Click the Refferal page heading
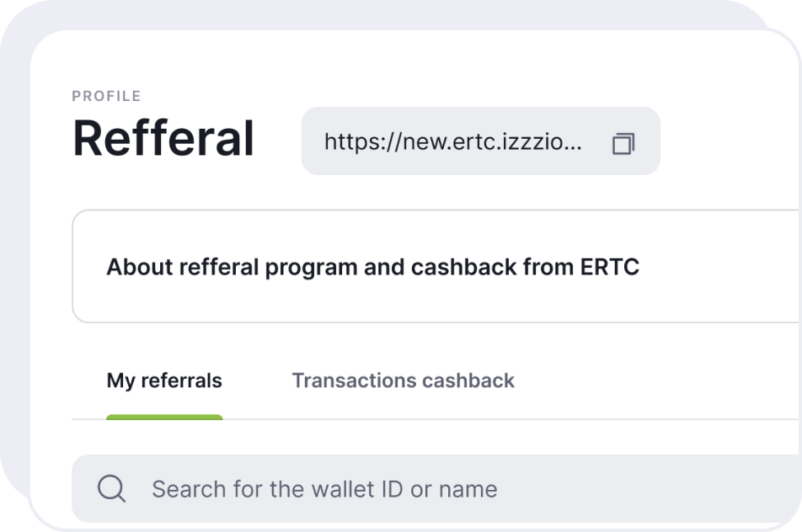802x532 pixels. (163, 139)
